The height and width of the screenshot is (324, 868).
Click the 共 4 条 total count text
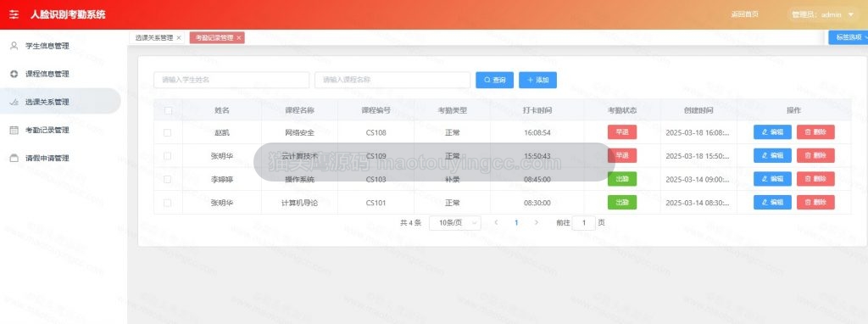tap(411, 223)
